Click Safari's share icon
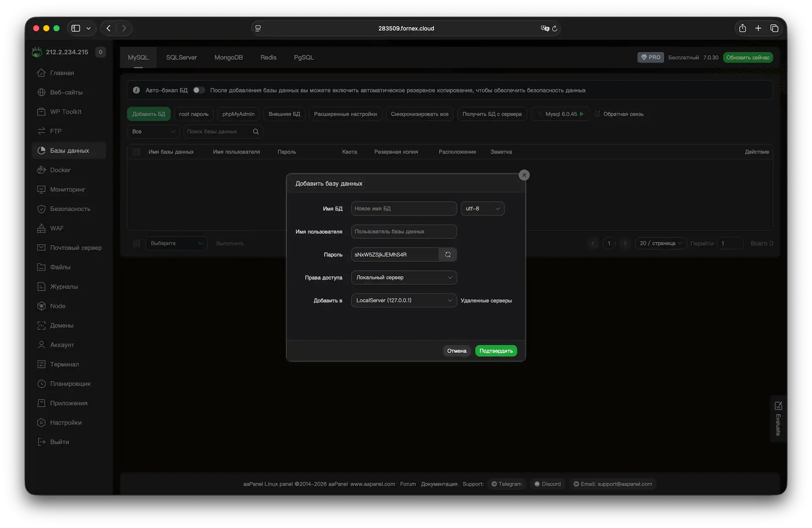This screenshot has height=528, width=812. (x=743, y=28)
